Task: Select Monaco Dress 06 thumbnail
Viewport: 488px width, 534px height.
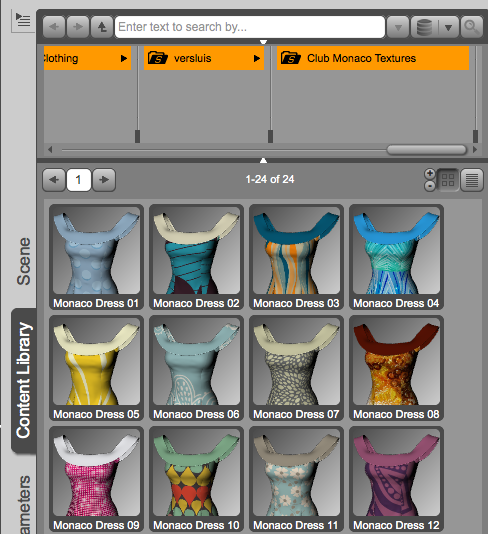Action: coord(196,368)
